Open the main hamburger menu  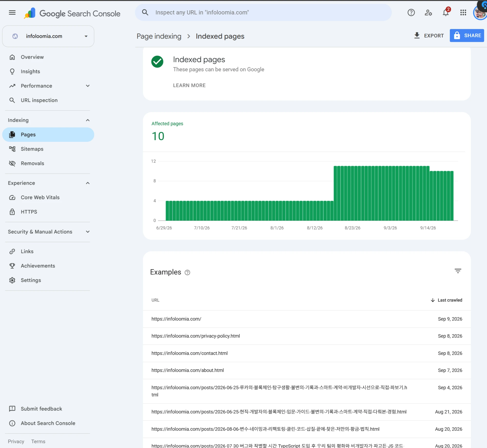click(12, 13)
